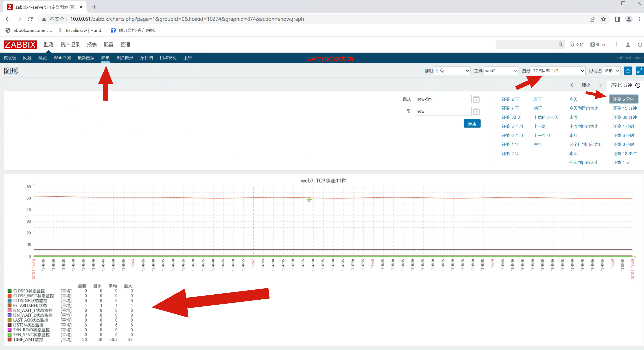Open the calendar picker beside 到 field
Image resolution: width=644 pixels, height=350 pixels.
(476, 111)
